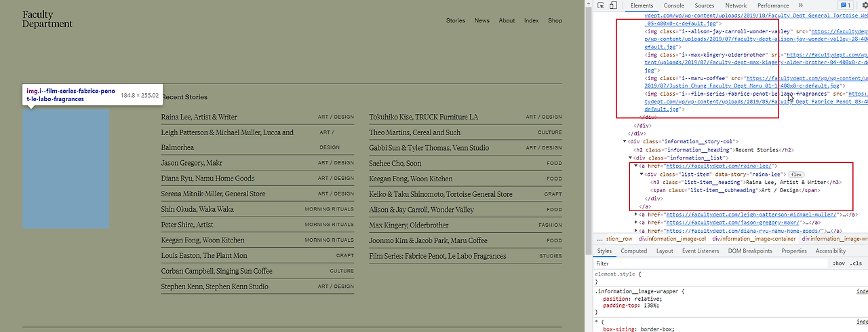
Task: Open story Stephen Kenn, Stephen Kenn Studio
Action: click(x=258, y=287)
